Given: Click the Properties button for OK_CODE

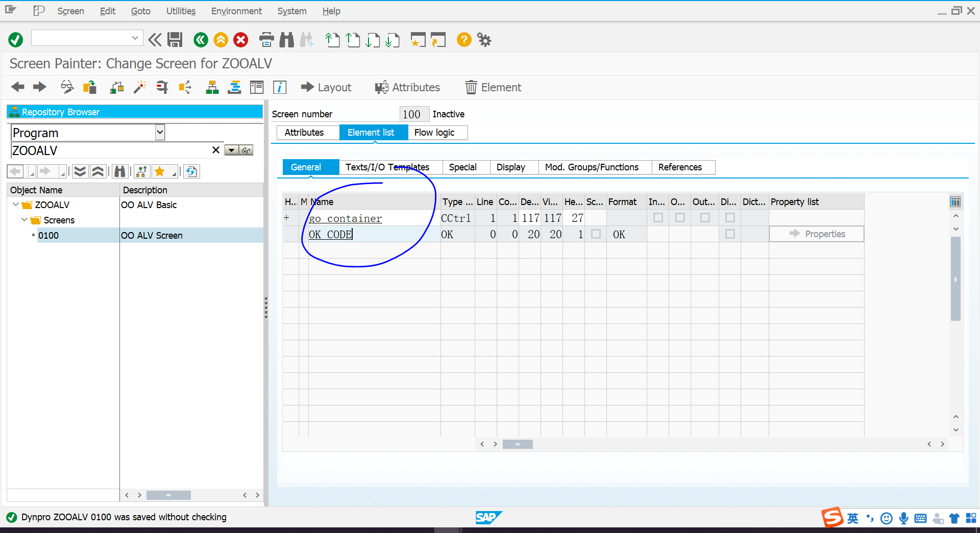Looking at the screenshot, I should pyautogui.click(x=816, y=234).
